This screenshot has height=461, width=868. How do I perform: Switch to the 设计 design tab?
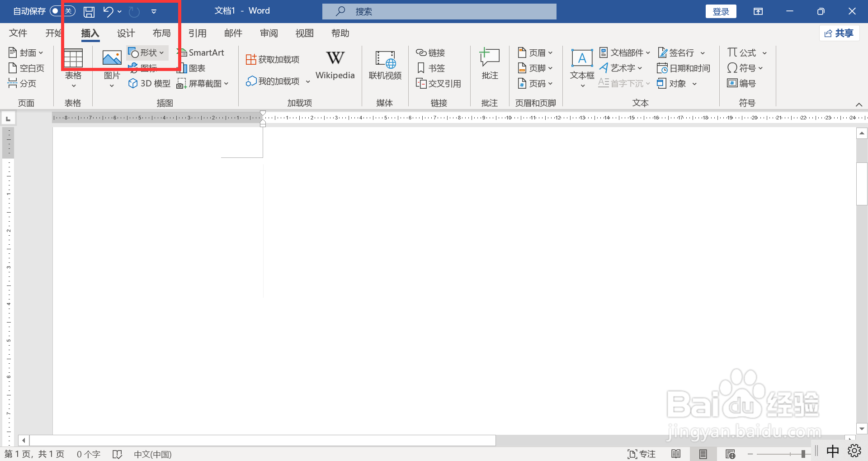(126, 33)
